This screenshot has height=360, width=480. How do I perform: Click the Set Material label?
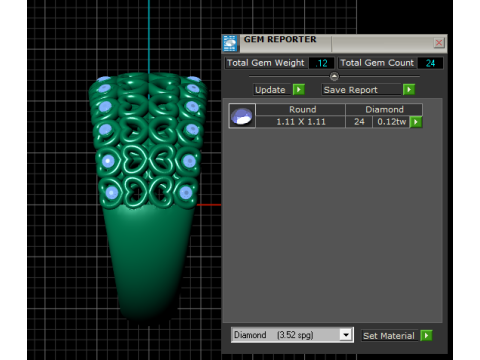[389, 336]
